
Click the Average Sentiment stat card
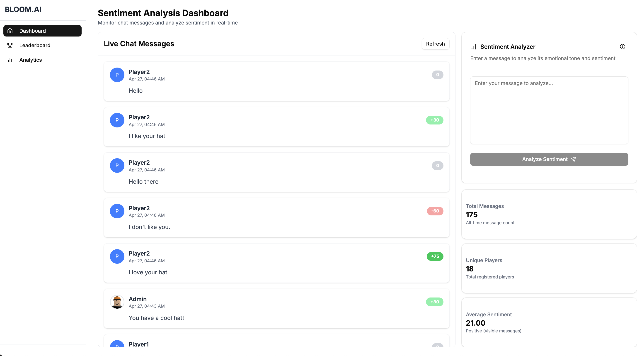pyautogui.click(x=549, y=322)
